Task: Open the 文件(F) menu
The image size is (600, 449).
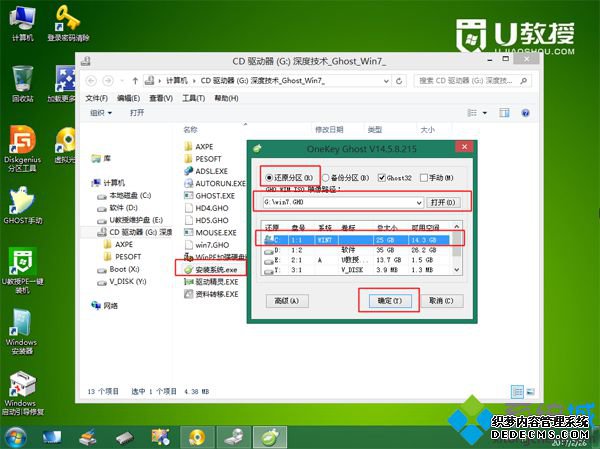Action: pyautogui.click(x=96, y=98)
